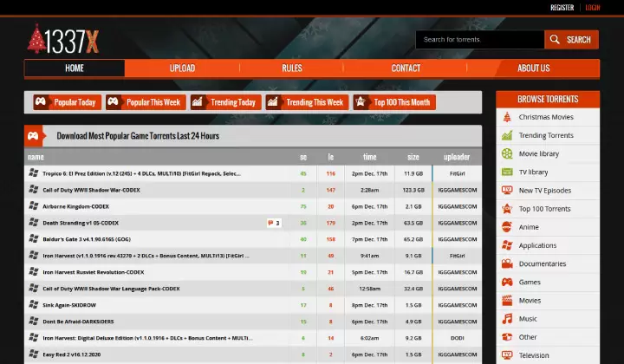Click the Games controller icon in sidebar
The height and width of the screenshot is (364, 624).
click(x=507, y=282)
